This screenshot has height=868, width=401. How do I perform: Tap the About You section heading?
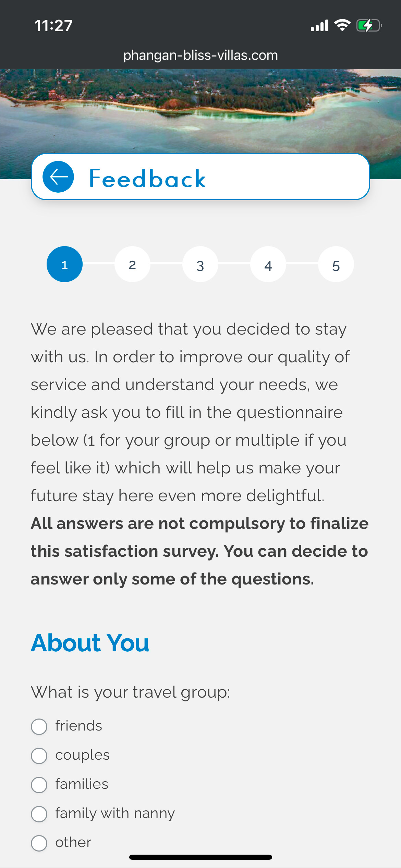(x=90, y=643)
